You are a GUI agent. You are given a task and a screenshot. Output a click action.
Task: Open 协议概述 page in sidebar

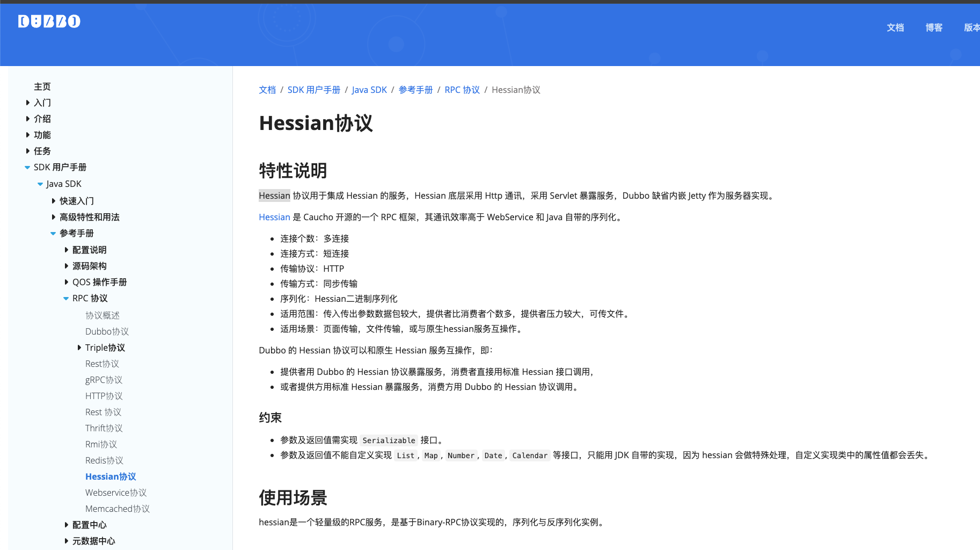(x=103, y=315)
